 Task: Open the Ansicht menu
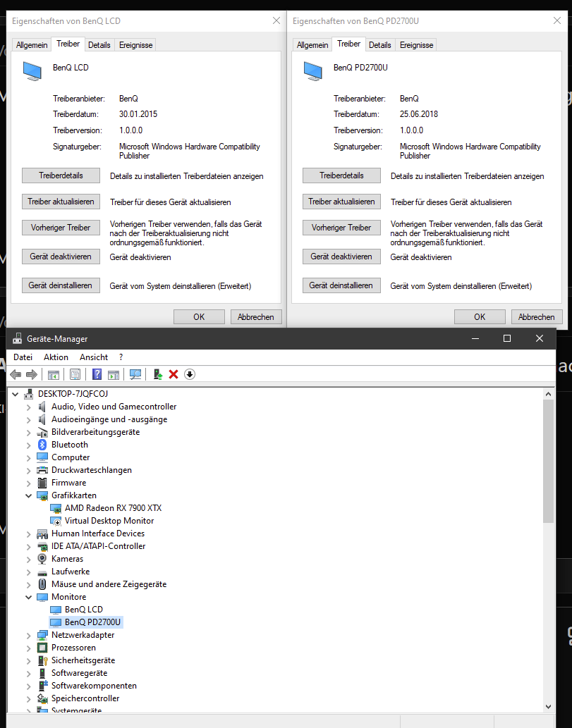(94, 357)
